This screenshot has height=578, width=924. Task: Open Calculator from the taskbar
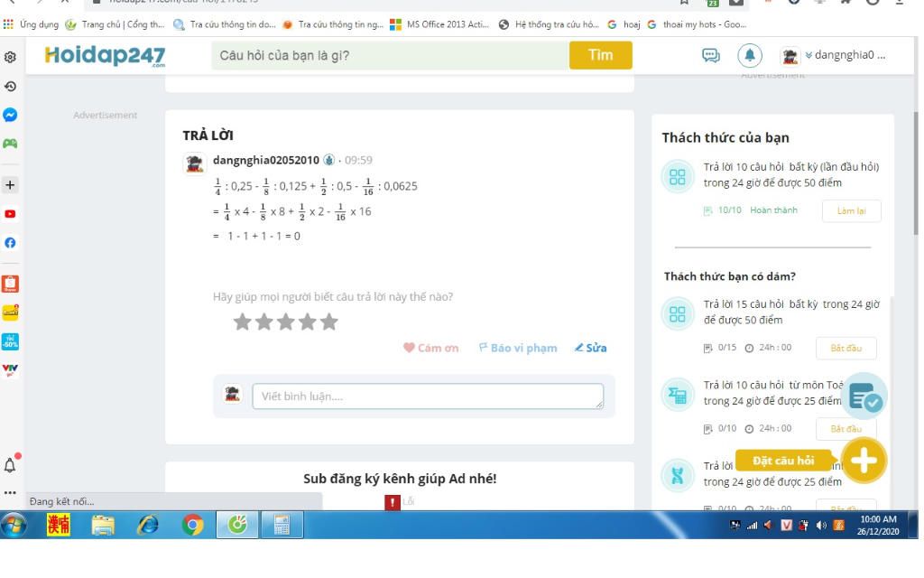pyautogui.click(x=282, y=525)
